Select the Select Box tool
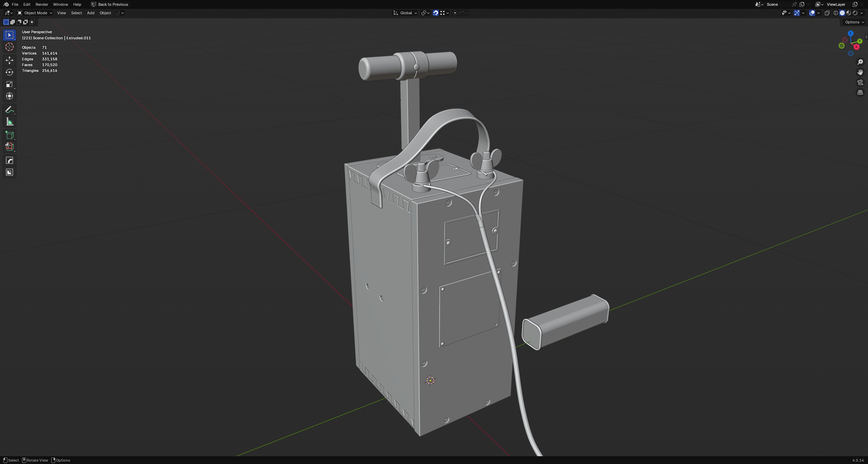 pyautogui.click(x=9, y=35)
